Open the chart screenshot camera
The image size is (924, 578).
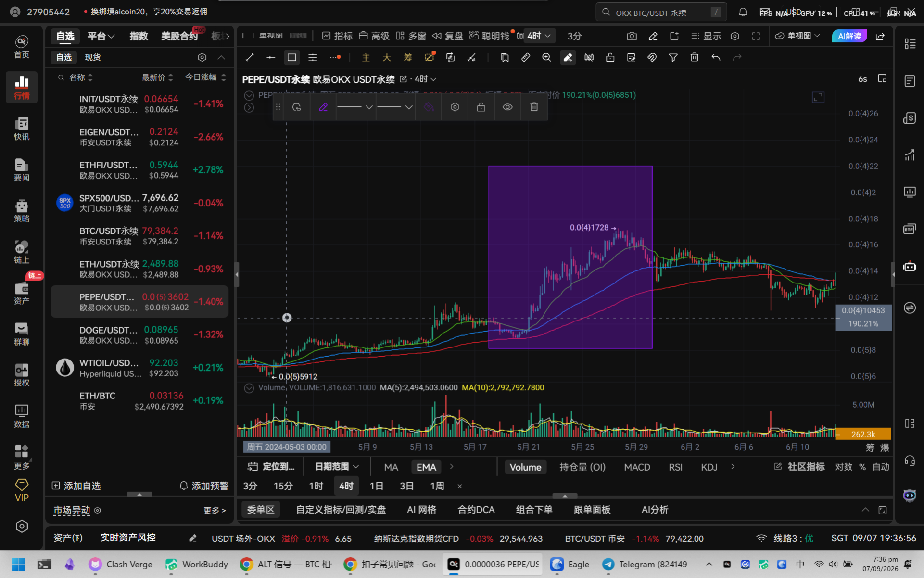(632, 36)
